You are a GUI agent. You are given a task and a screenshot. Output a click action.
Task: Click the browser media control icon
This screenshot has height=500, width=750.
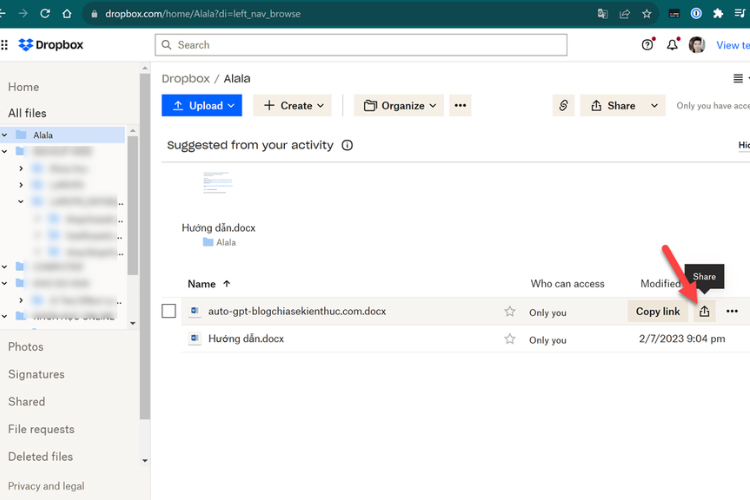tap(739, 13)
